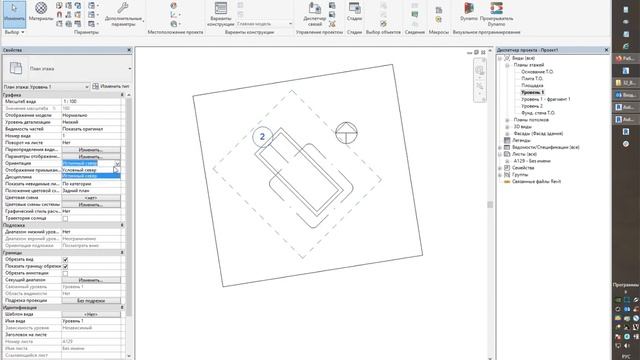
Task: Collapse the Графика section
Action: pyautogui.click(x=122, y=95)
